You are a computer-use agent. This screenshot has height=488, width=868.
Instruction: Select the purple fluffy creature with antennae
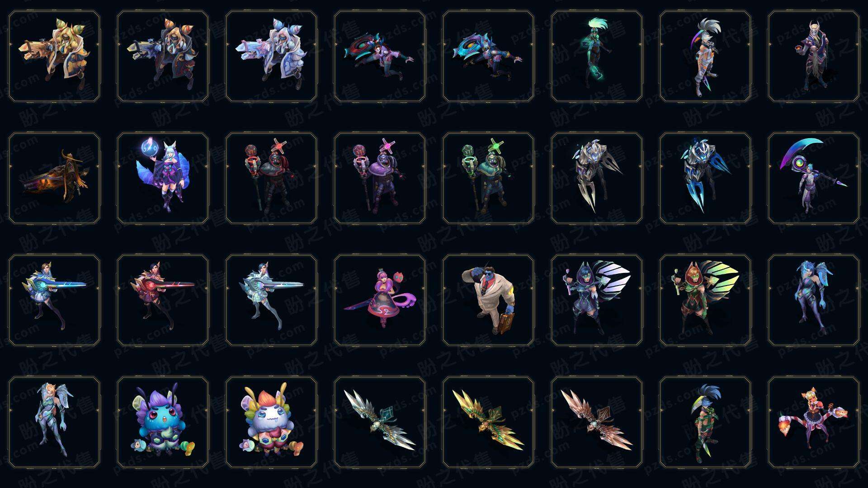[163, 422]
